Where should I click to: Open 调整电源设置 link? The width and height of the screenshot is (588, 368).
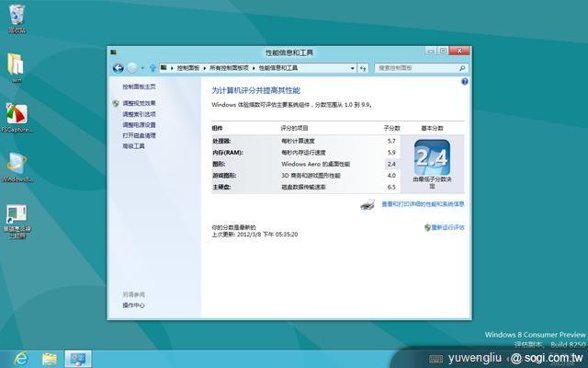139,125
